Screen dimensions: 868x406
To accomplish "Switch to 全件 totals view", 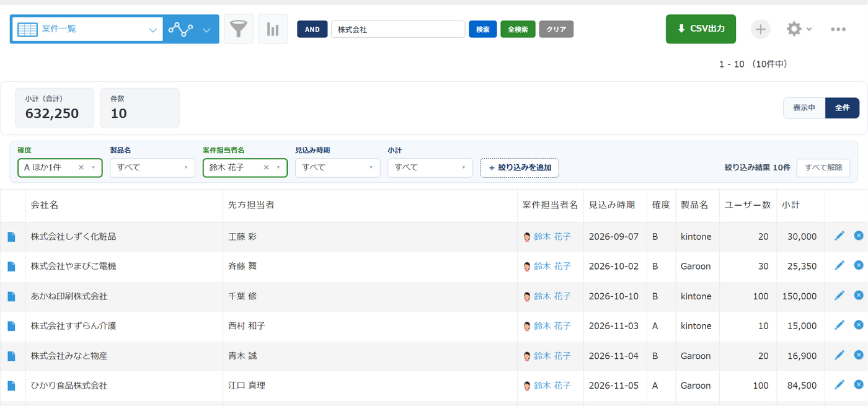I will tap(842, 108).
